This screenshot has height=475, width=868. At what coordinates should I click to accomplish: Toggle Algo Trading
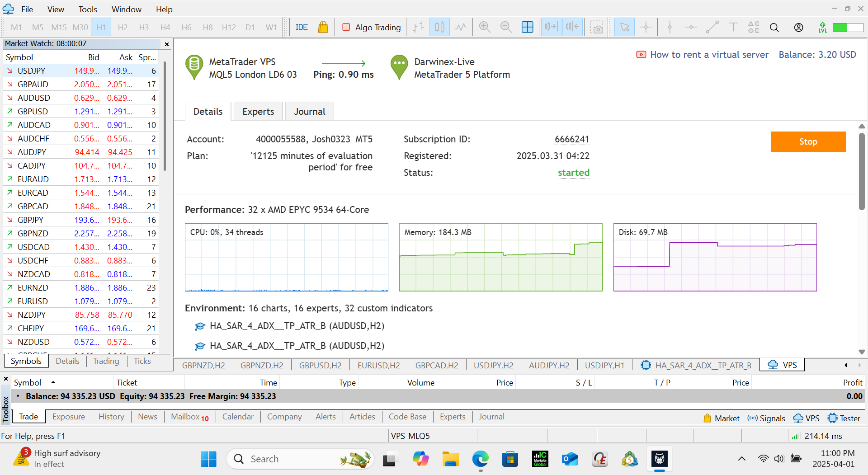click(x=372, y=27)
